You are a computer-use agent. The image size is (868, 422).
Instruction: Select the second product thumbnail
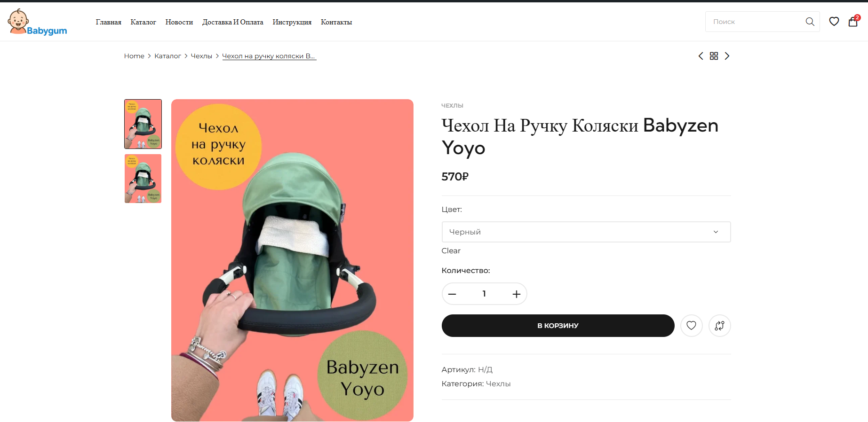click(x=143, y=179)
